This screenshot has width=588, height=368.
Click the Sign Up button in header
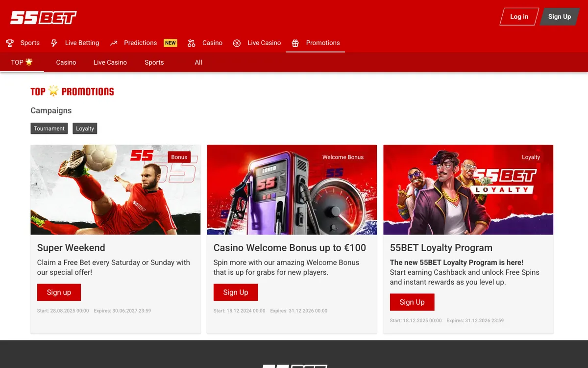point(560,17)
